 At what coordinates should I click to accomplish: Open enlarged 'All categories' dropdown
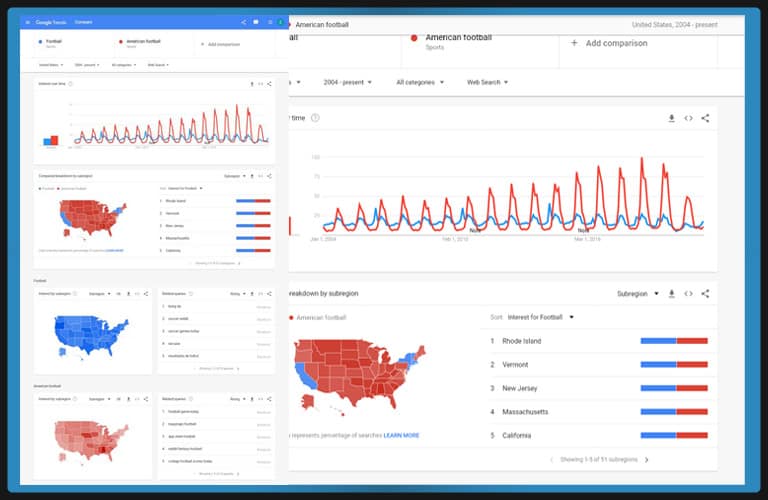tap(420, 82)
